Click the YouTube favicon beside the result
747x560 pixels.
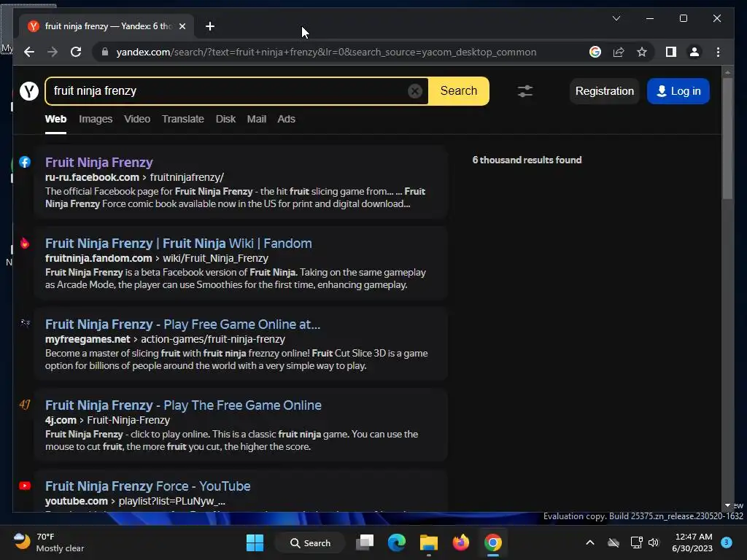[x=25, y=486]
